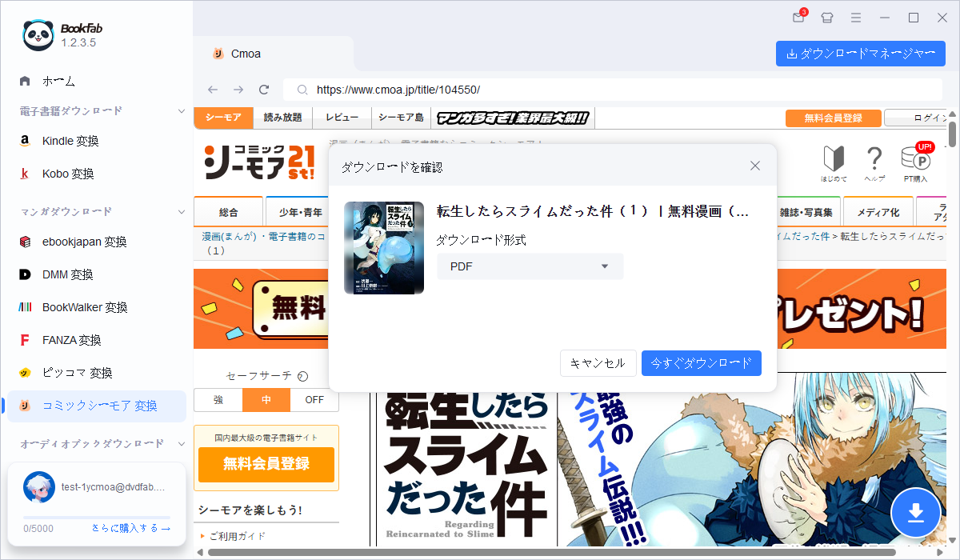Open ダウンロードマネージャー
Viewport: 960px width, 560px height.
861,54
